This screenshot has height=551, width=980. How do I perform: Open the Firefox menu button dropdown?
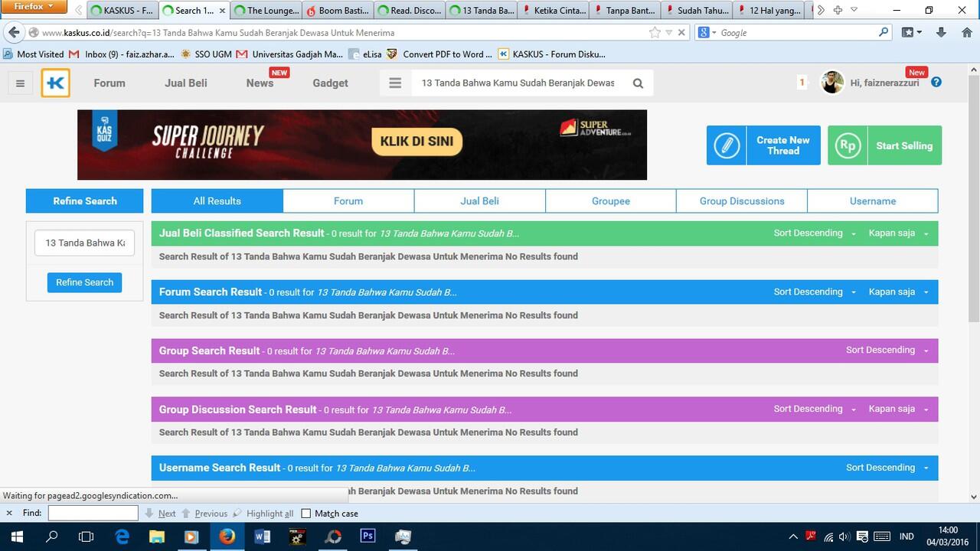pyautogui.click(x=34, y=6)
